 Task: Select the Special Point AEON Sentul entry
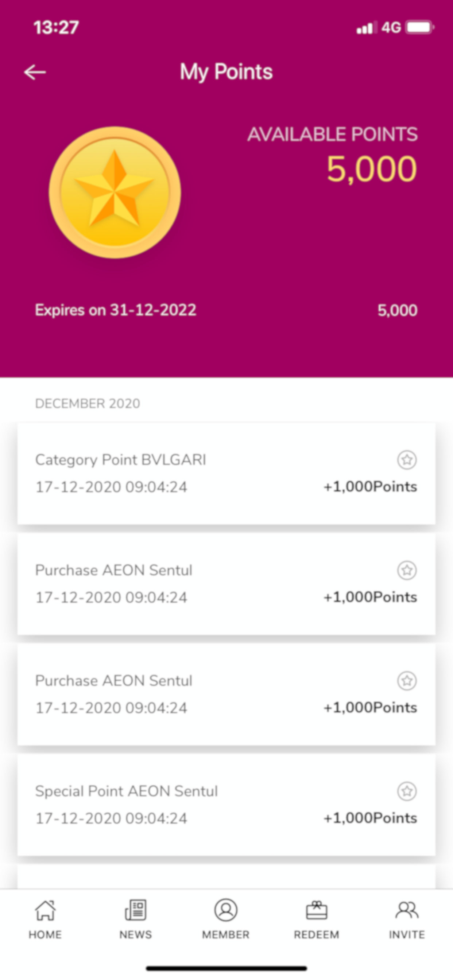[x=226, y=805]
